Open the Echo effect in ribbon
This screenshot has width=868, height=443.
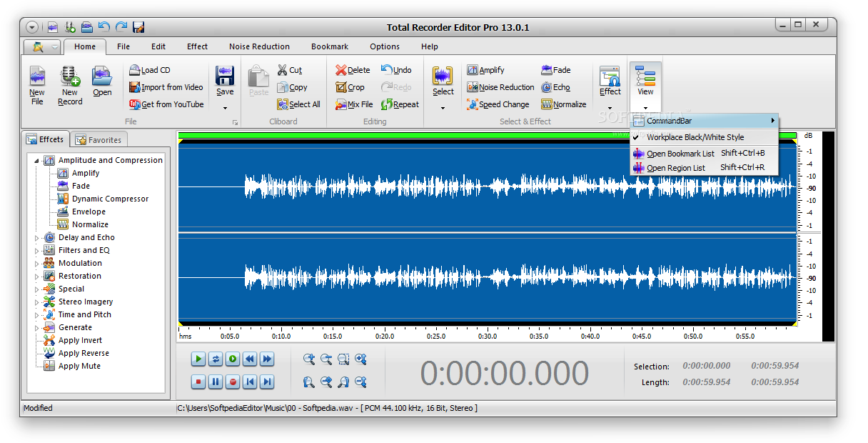[x=555, y=87]
